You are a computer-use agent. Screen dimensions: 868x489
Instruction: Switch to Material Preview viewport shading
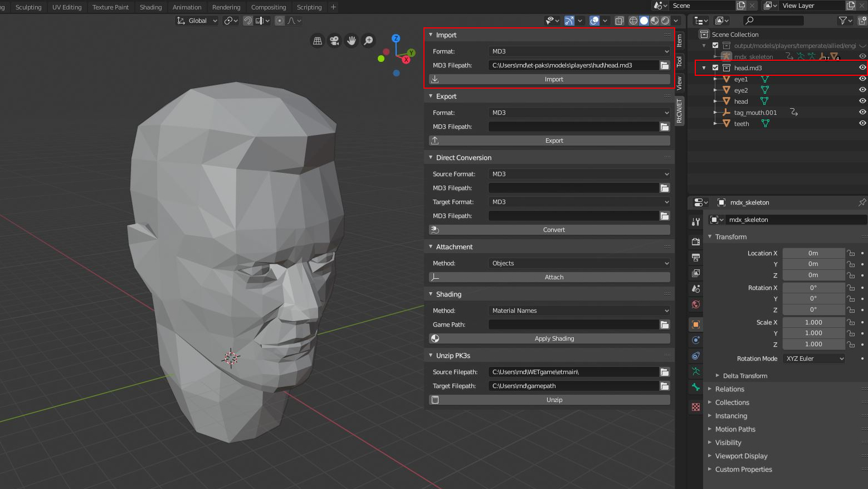654,21
